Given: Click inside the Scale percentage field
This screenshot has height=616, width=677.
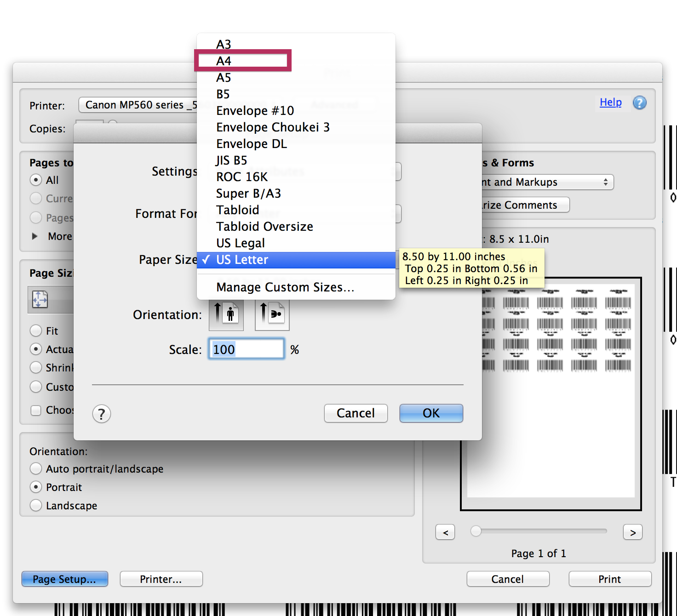Looking at the screenshot, I should tap(246, 349).
